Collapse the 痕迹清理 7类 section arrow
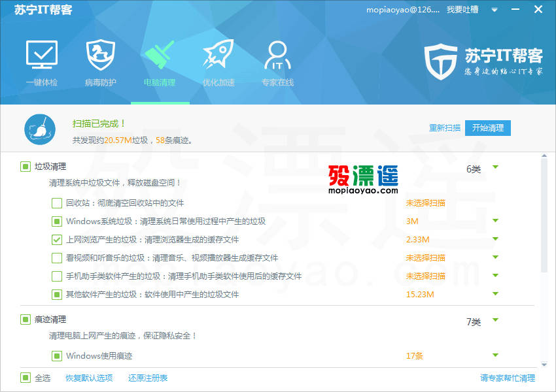 coord(496,319)
